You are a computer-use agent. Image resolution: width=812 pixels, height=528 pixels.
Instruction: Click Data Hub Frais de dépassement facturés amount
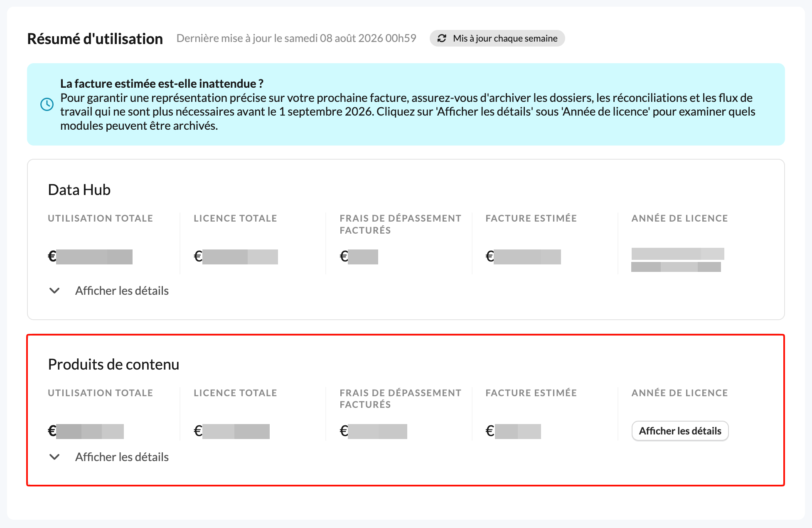(x=359, y=257)
